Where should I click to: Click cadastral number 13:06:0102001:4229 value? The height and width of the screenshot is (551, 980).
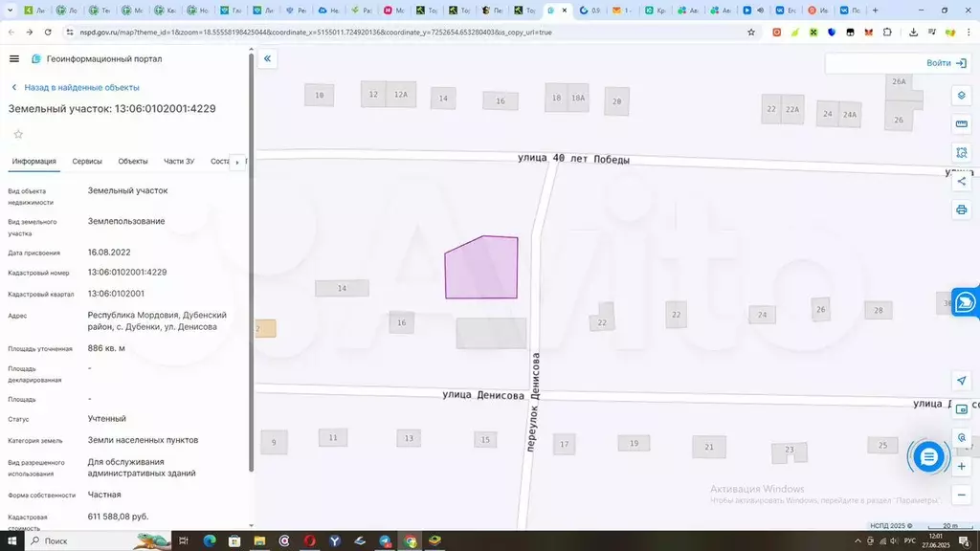pyautogui.click(x=127, y=273)
